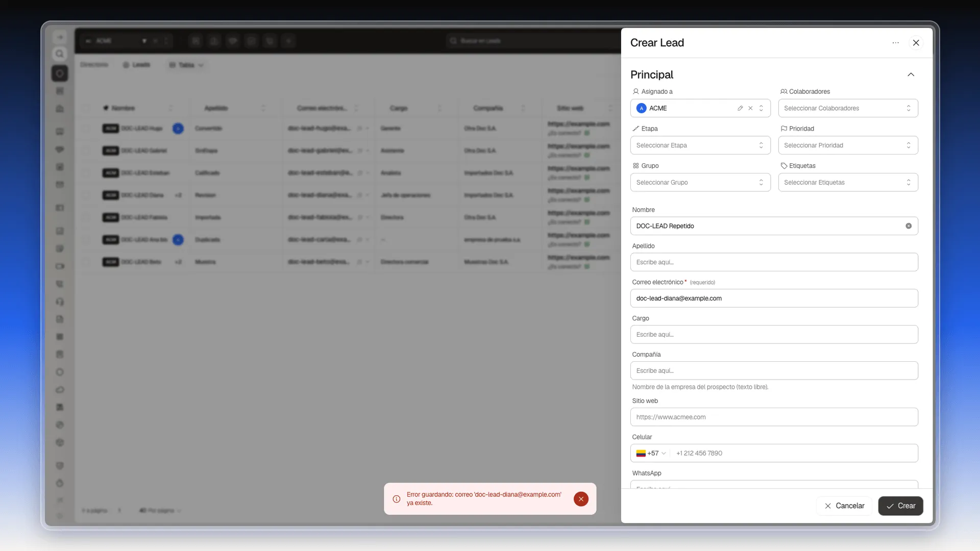Click the Cancelar button

click(x=844, y=506)
